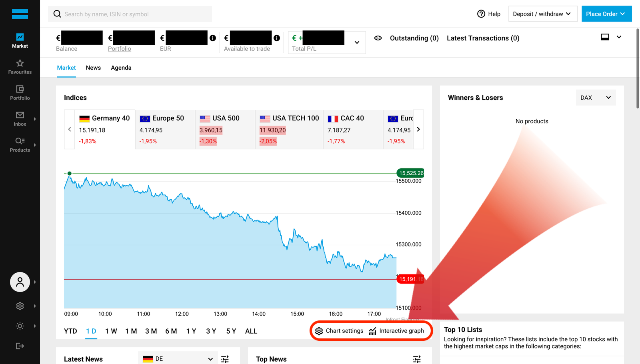Toggle light/dark theme sun icon
Screen dimensions: 640x364
point(20,326)
